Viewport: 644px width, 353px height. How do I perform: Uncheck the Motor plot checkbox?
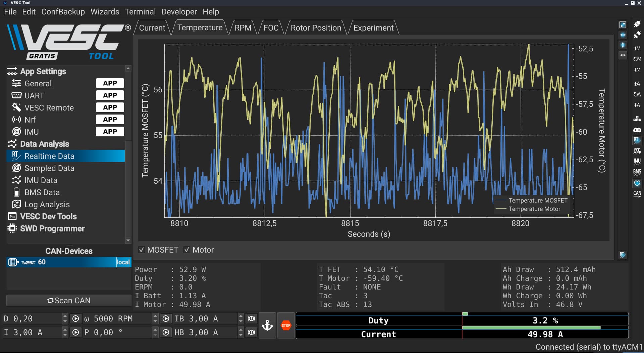(x=187, y=250)
